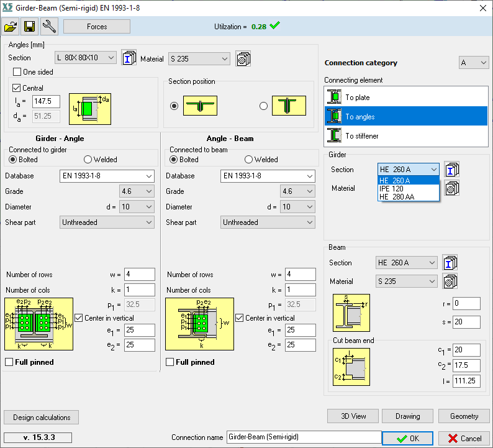Enable Full pinned for Girder-Angle

click(9, 362)
